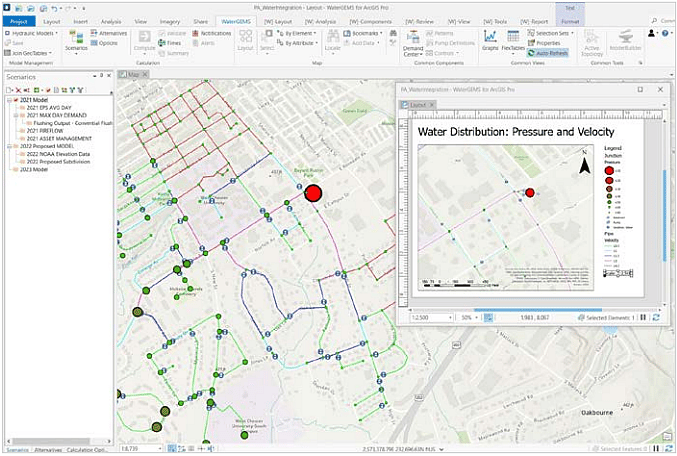
Task: Collapse the 2021 Model tree node
Action: tap(9, 100)
